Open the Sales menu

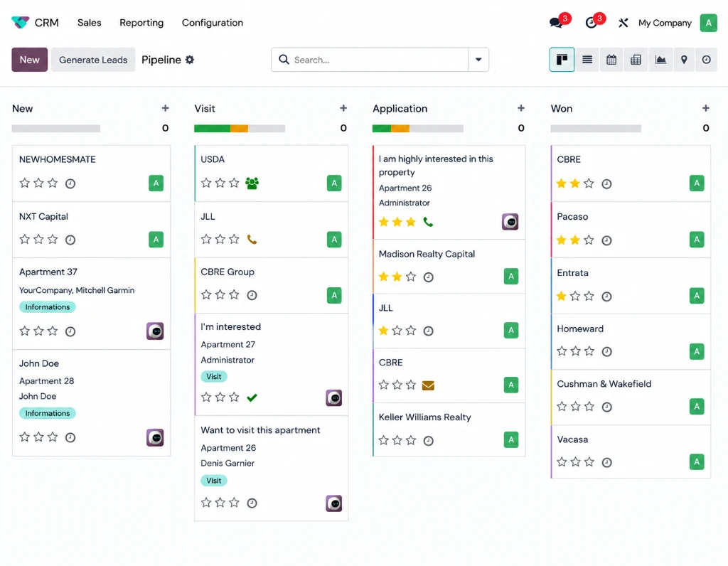pos(89,23)
